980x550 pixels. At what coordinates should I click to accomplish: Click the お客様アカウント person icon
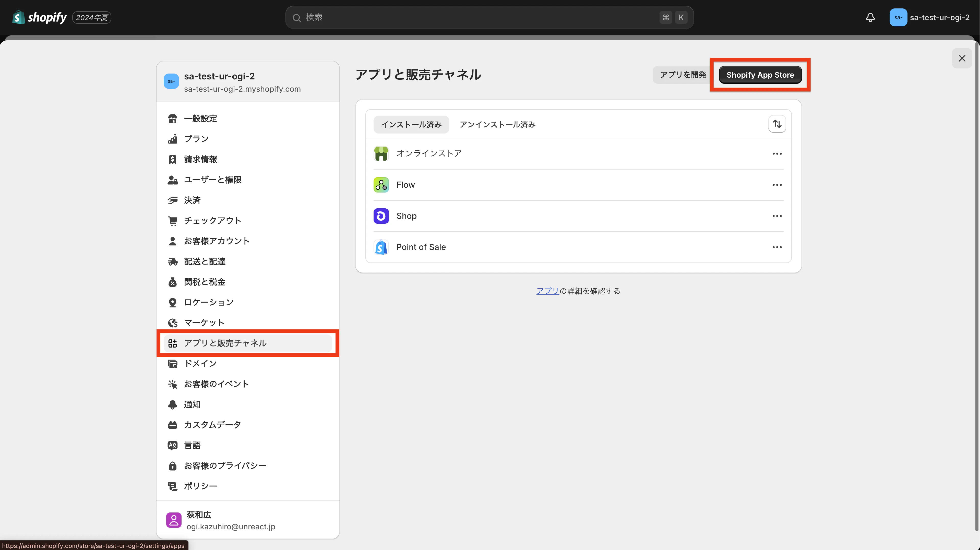(172, 241)
